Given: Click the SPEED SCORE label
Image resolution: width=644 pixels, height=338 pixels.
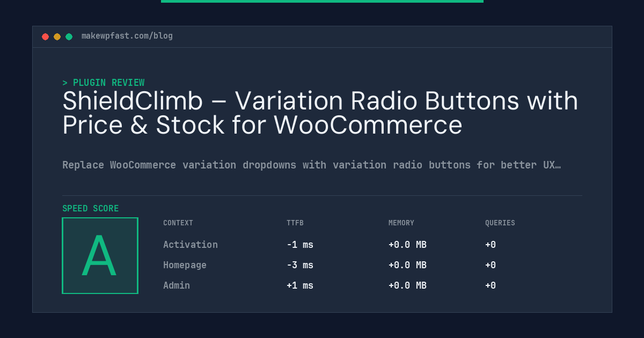Looking at the screenshot, I should 91,209.
